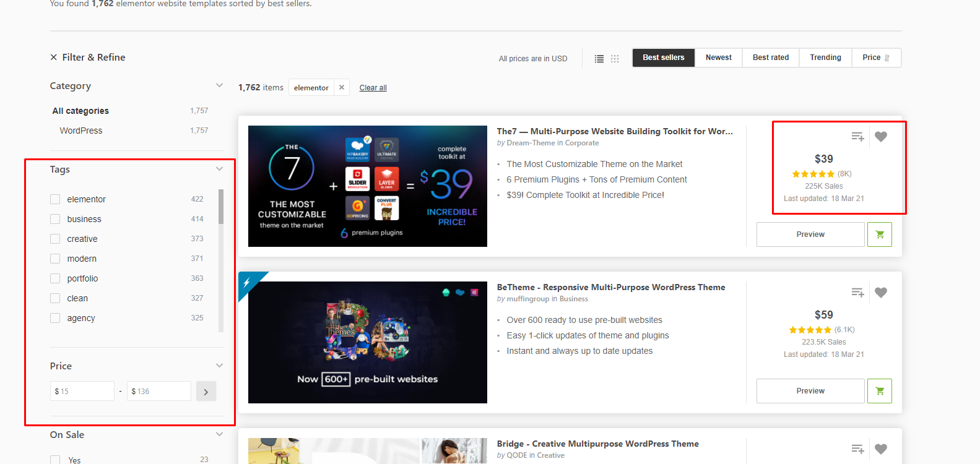Open The7 Multi-Purpose theme title link

(x=615, y=131)
